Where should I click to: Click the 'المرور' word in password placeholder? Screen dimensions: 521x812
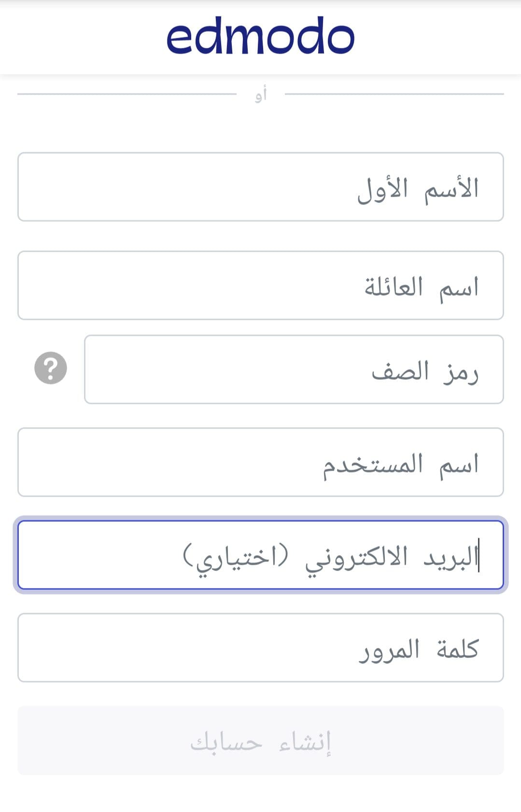tap(389, 650)
